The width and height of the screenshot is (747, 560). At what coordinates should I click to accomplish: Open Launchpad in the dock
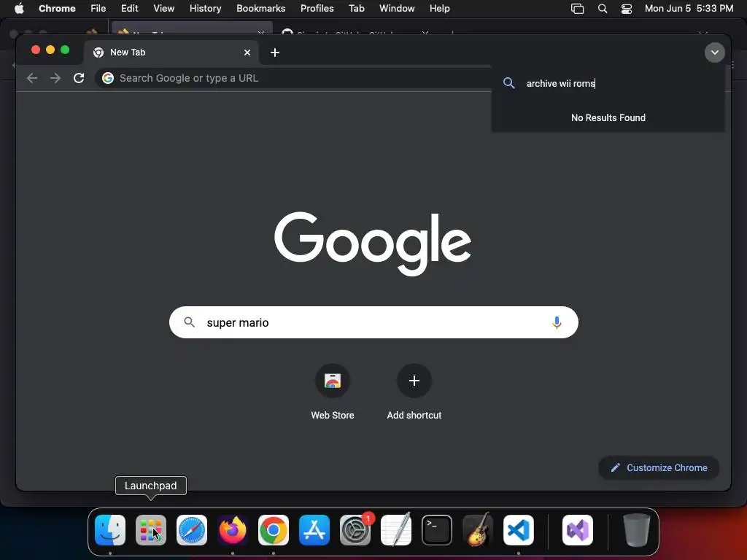(x=151, y=530)
